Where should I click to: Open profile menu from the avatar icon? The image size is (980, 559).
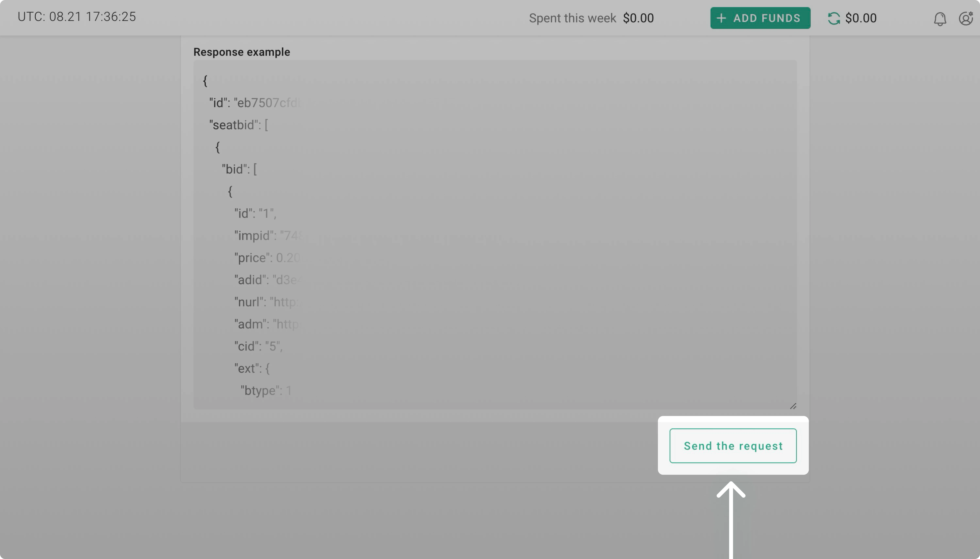pos(966,18)
